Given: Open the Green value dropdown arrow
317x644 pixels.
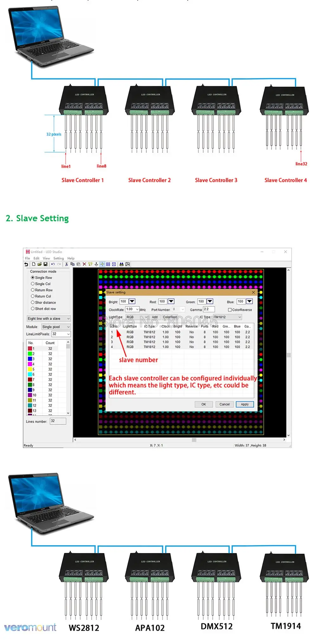Looking at the screenshot, I should [x=210, y=301].
